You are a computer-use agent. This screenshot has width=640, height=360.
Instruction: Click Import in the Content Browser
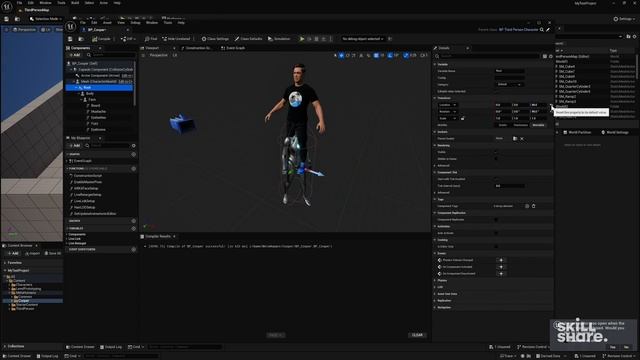tap(33, 253)
